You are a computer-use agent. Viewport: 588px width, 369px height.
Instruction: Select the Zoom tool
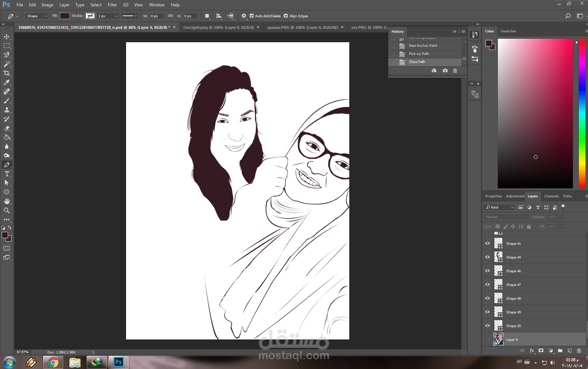(7, 210)
